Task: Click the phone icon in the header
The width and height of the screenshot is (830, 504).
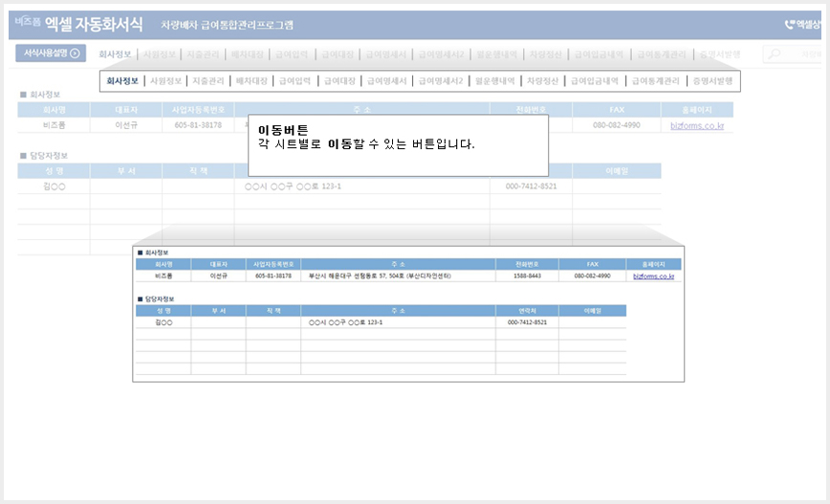Action: click(x=789, y=24)
